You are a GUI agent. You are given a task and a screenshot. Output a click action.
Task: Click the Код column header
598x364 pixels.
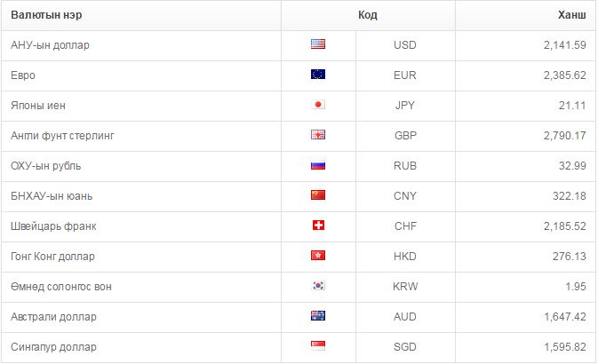(x=368, y=15)
